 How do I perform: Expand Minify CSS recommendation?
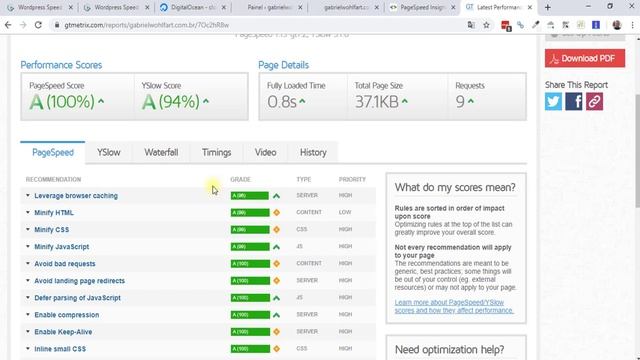28,229
